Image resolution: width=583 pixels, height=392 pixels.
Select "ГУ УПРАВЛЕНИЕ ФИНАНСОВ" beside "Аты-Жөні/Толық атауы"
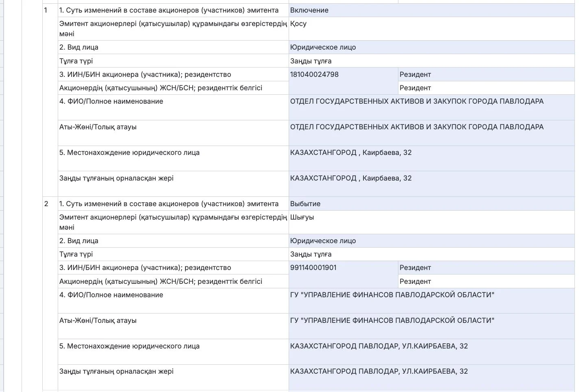392,320
